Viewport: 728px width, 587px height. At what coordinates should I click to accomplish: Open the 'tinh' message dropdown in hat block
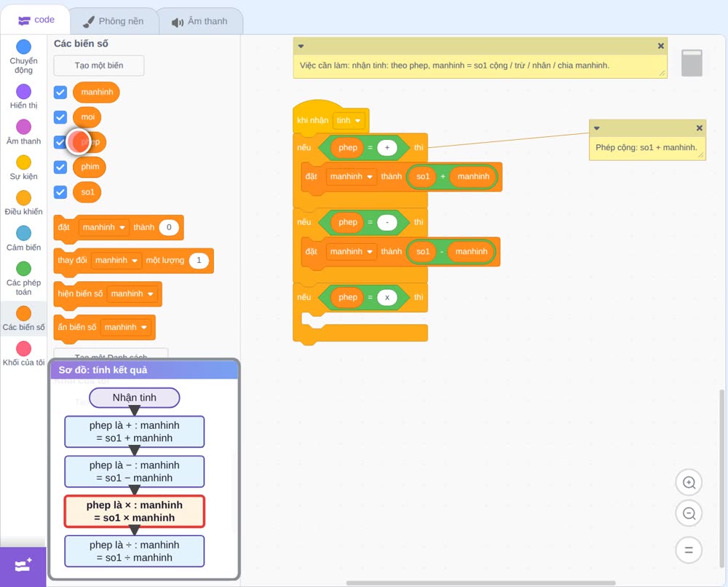click(x=349, y=120)
